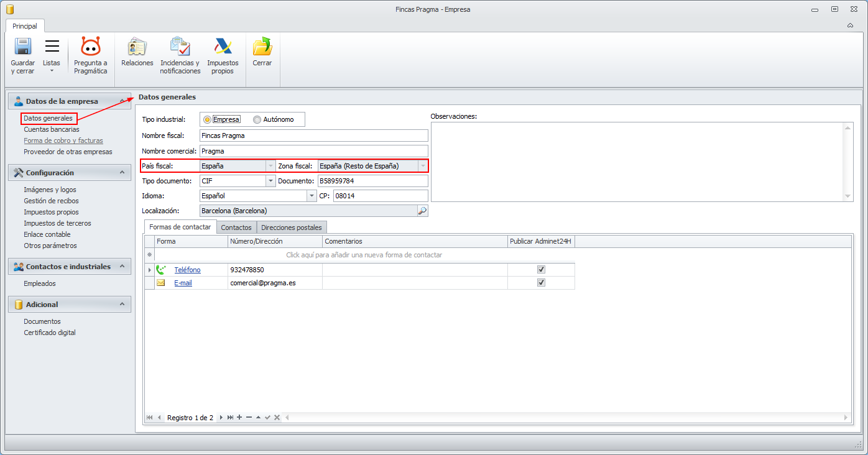868x455 pixels.
Task: Open the Idioma dropdown
Action: coord(312,196)
